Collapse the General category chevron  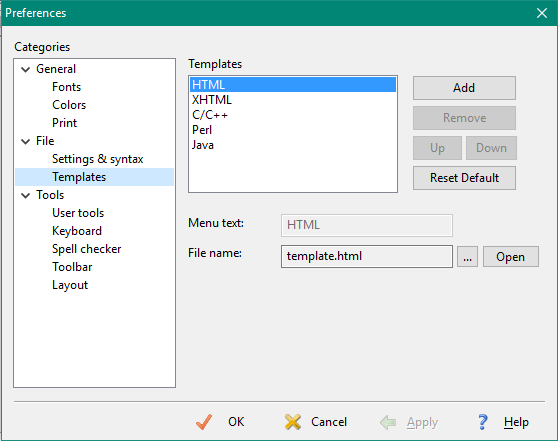point(26,69)
